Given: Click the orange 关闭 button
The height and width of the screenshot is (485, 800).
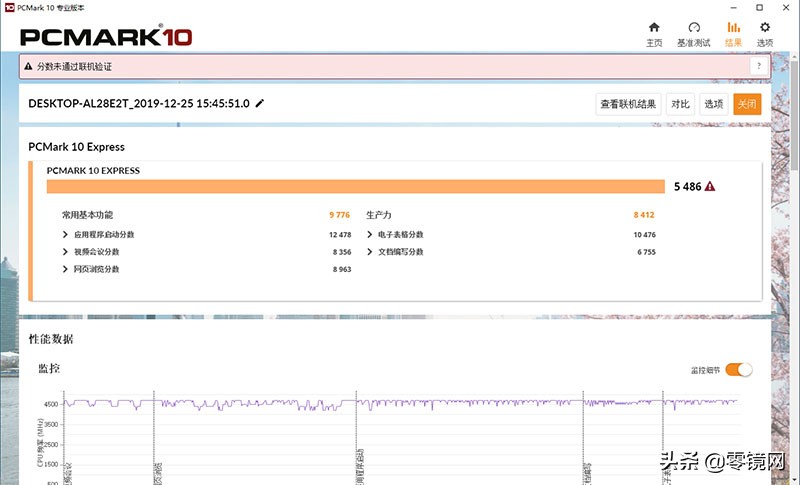Looking at the screenshot, I should [747, 104].
